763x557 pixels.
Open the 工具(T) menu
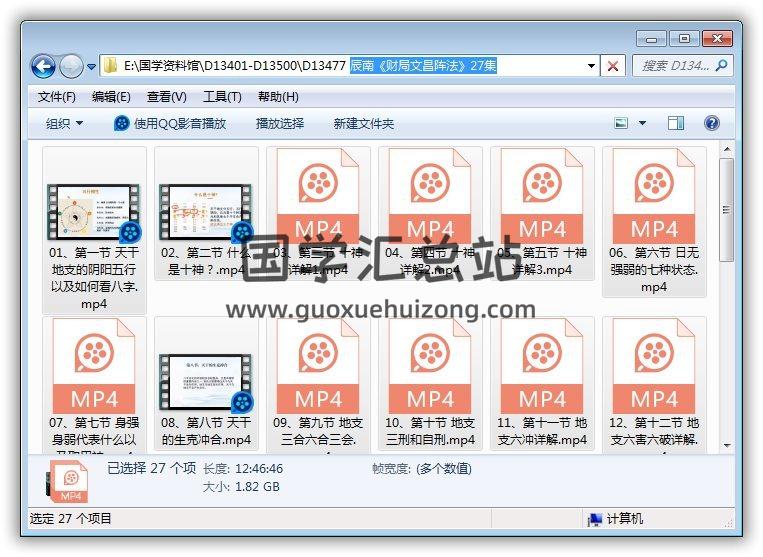coord(222,97)
